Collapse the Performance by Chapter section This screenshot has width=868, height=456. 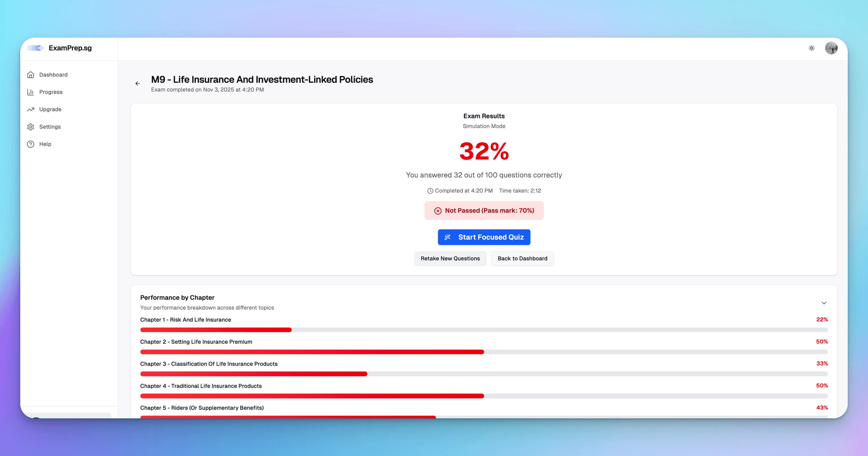(824, 303)
